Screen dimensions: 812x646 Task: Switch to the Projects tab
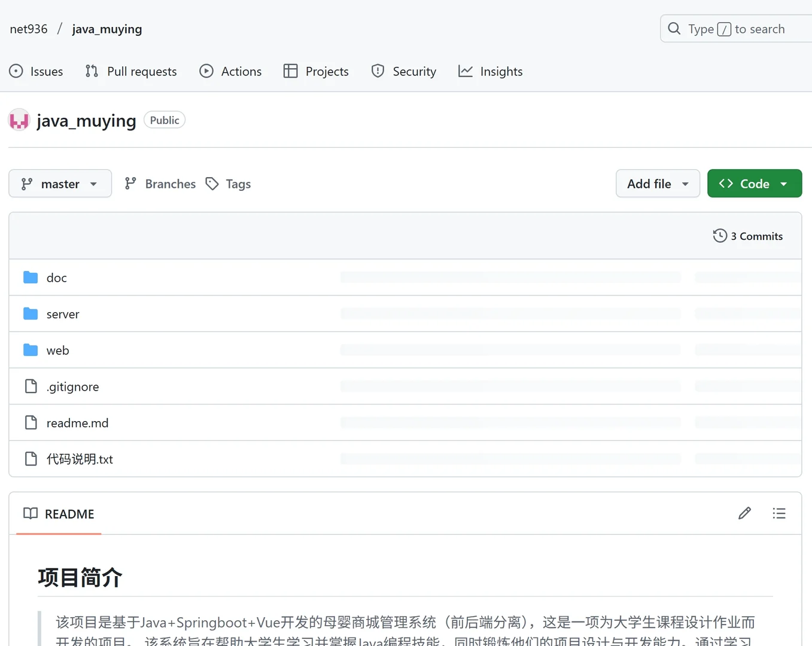317,71
